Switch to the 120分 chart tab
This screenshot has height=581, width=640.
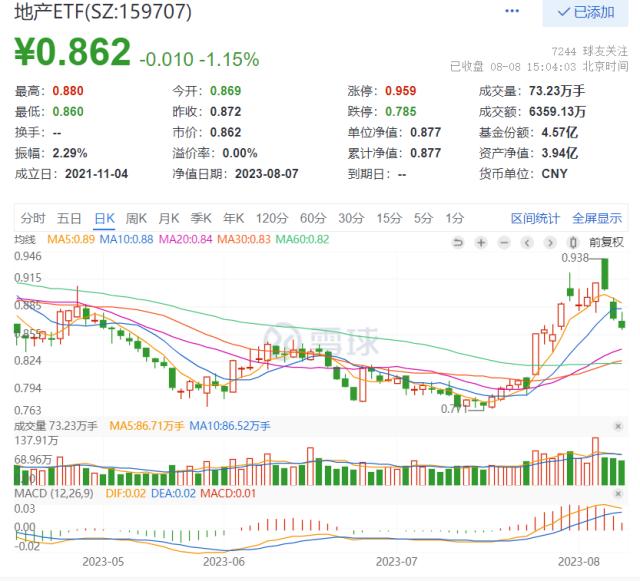pyautogui.click(x=272, y=218)
